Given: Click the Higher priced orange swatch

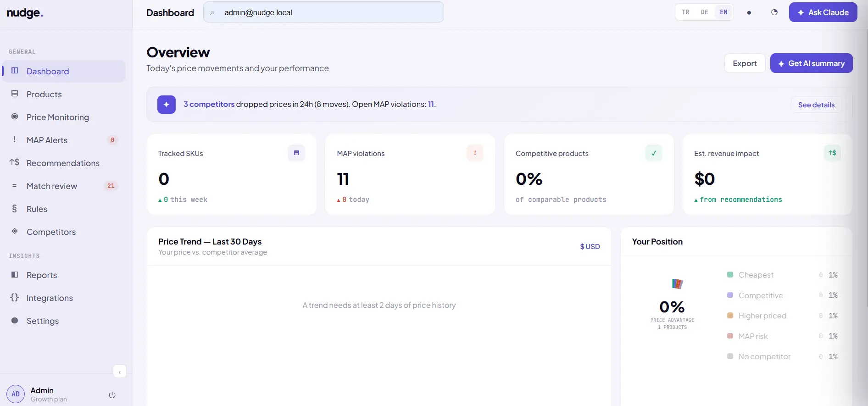Looking at the screenshot, I should 730,316.
